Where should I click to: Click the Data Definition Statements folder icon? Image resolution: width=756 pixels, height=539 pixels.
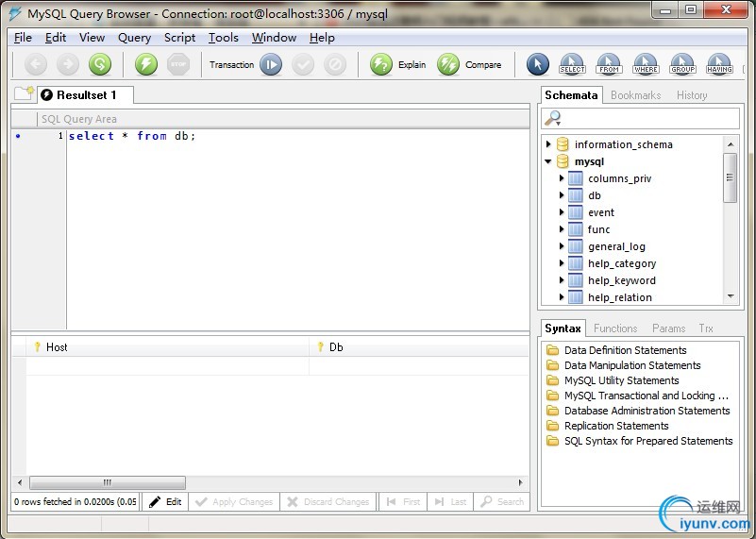click(x=552, y=350)
